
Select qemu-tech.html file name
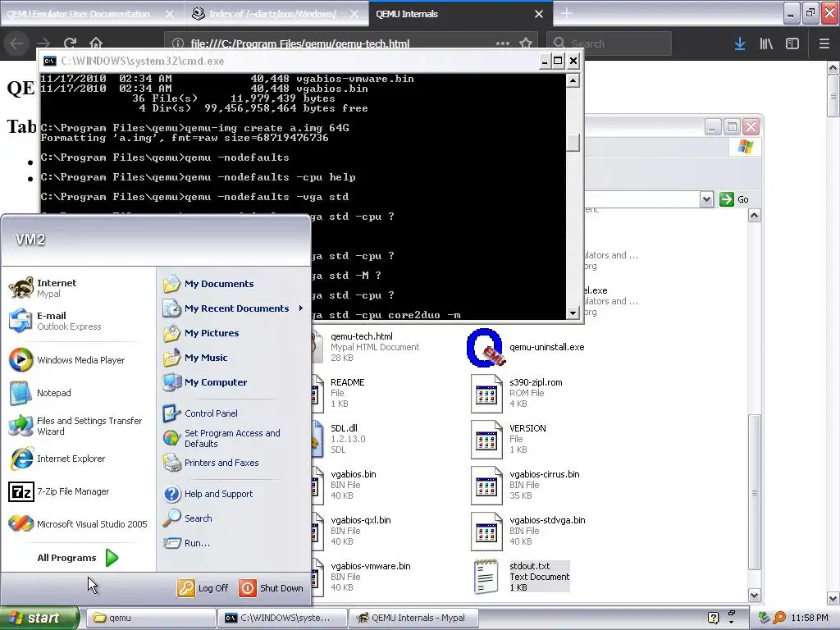pyautogui.click(x=362, y=336)
